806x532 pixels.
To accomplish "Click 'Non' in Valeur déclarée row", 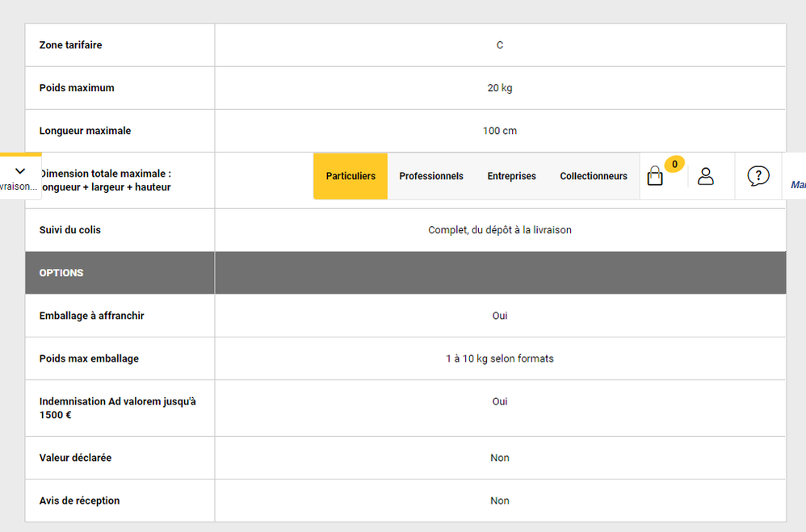I will click(500, 458).
